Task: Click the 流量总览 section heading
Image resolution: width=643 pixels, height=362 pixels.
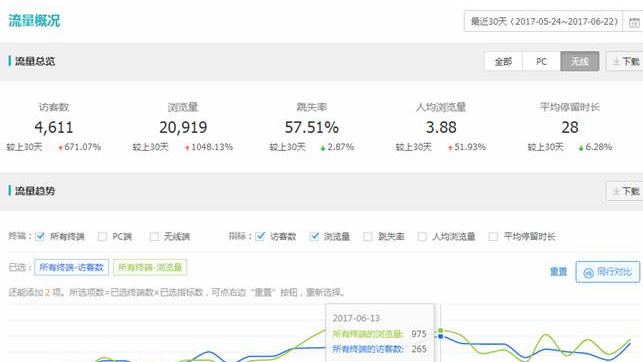Action: (35, 61)
